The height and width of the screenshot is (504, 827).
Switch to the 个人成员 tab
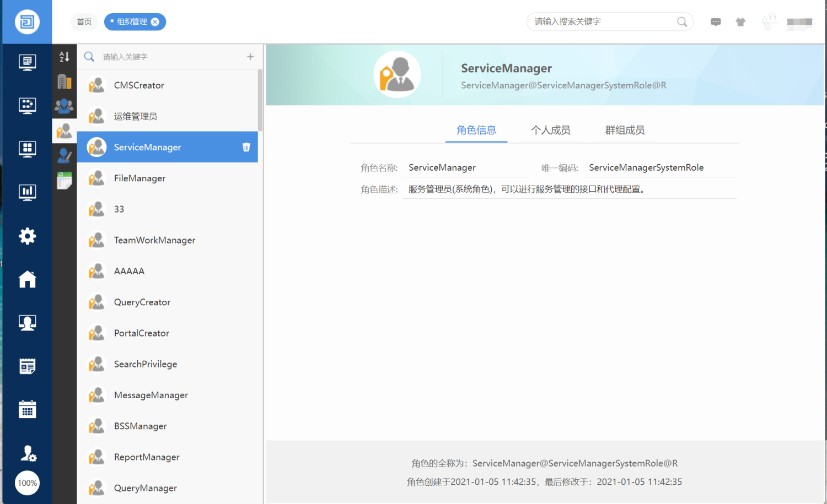click(550, 131)
